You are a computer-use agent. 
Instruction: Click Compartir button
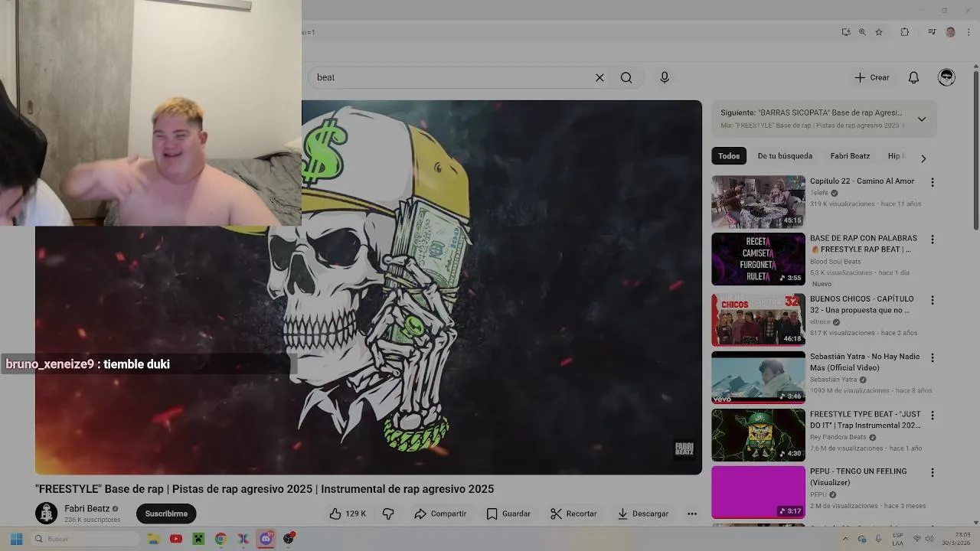[x=440, y=514]
